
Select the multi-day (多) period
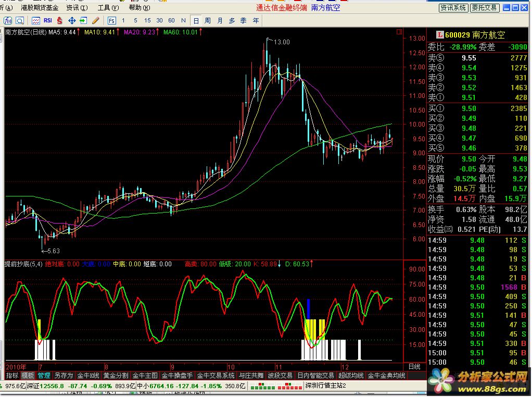coord(232,21)
